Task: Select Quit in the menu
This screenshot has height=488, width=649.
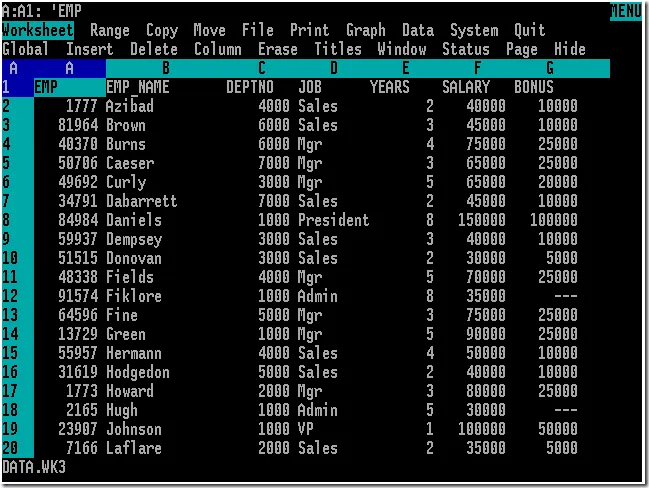Action: (x=530, y=31)
